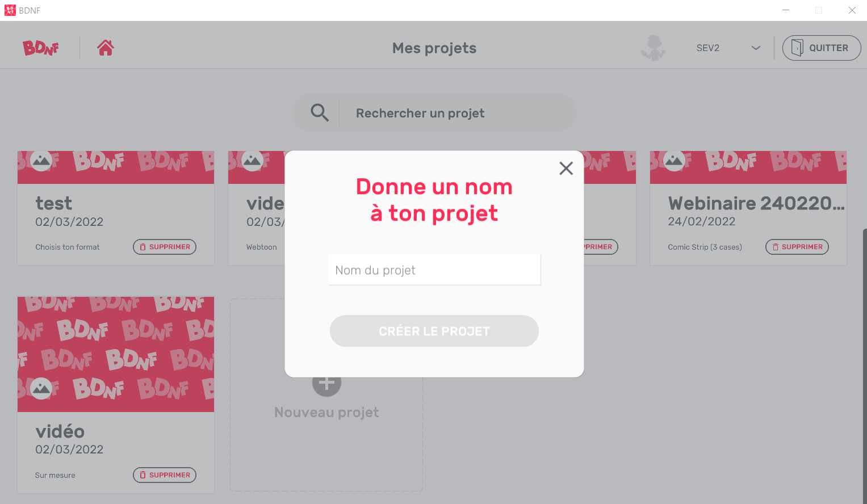This screenshot has height=504, width=867.
Task: Click the search magnifier icon
Action: tap(320, 112)
